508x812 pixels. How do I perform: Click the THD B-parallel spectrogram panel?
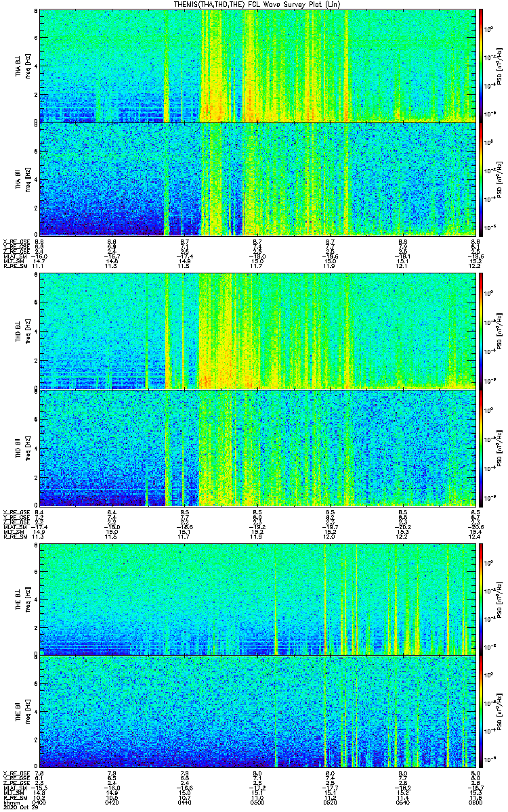tap(256, 447)
